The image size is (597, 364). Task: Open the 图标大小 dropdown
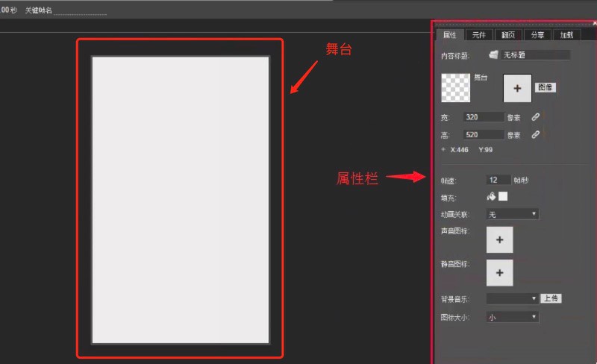(x=512, y=317)
